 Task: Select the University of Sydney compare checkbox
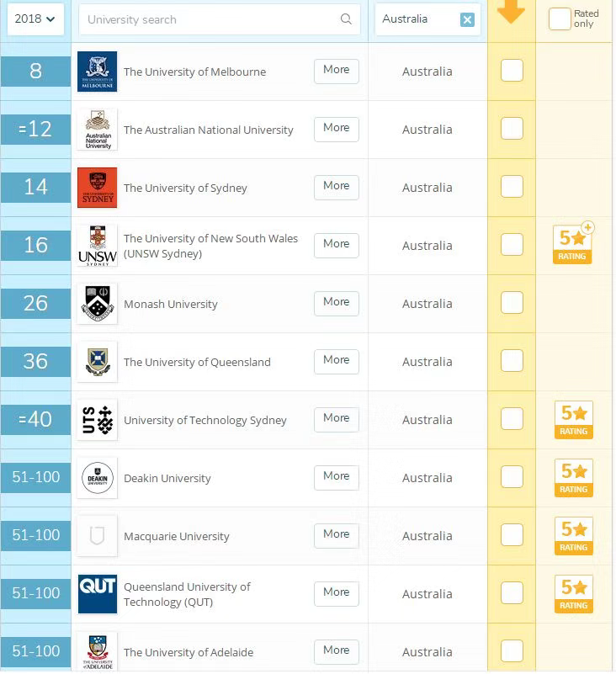coord(512,188)
